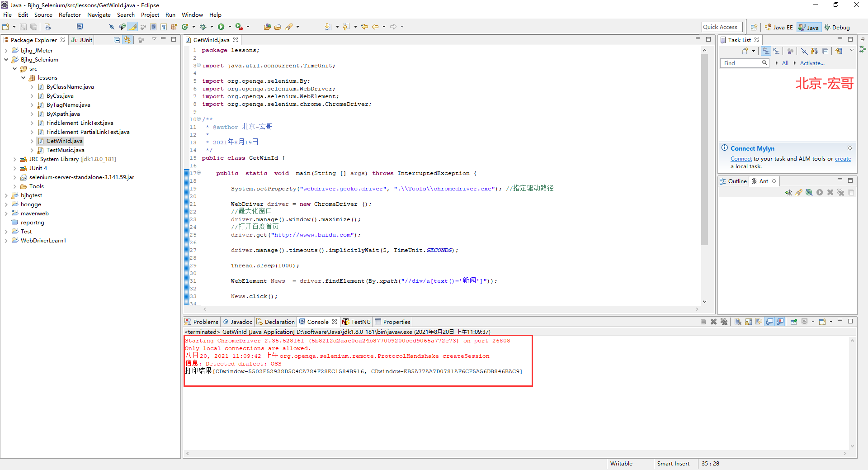
Task: Toggle Categorized presentation in Task List
Action: (x=766, y=51)
